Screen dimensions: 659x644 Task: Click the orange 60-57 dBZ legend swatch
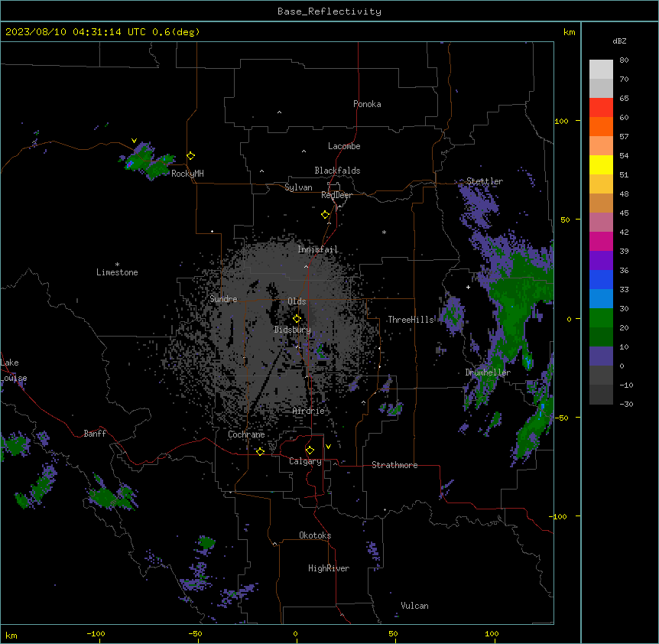tap(601, 126)
